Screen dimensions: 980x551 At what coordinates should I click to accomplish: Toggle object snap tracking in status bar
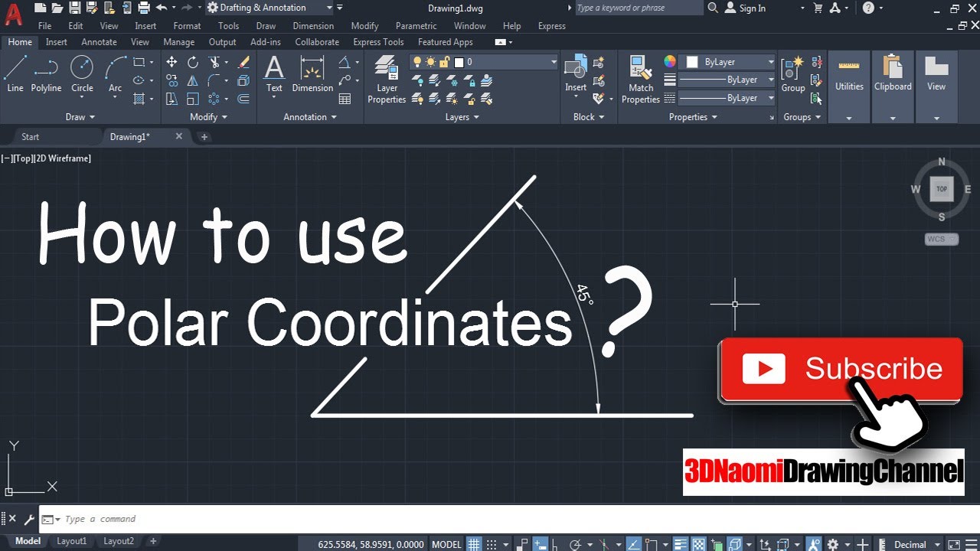click(633, 544)
